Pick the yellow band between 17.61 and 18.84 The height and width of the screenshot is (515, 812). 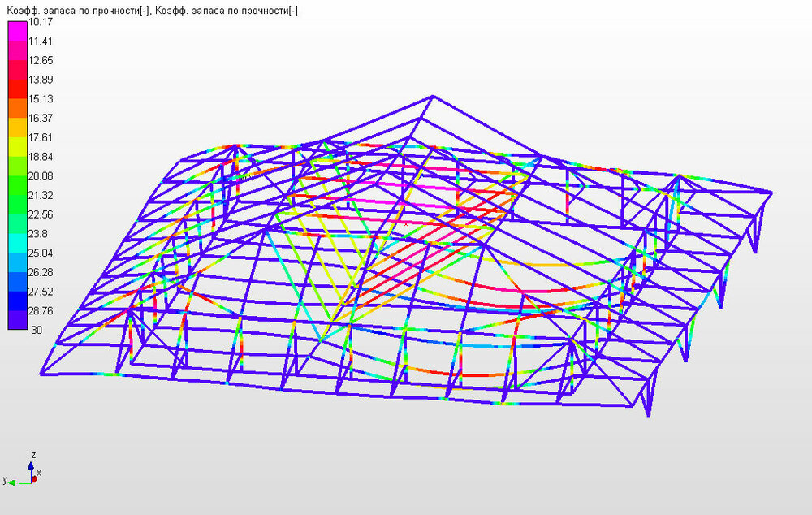coord(17,147)
